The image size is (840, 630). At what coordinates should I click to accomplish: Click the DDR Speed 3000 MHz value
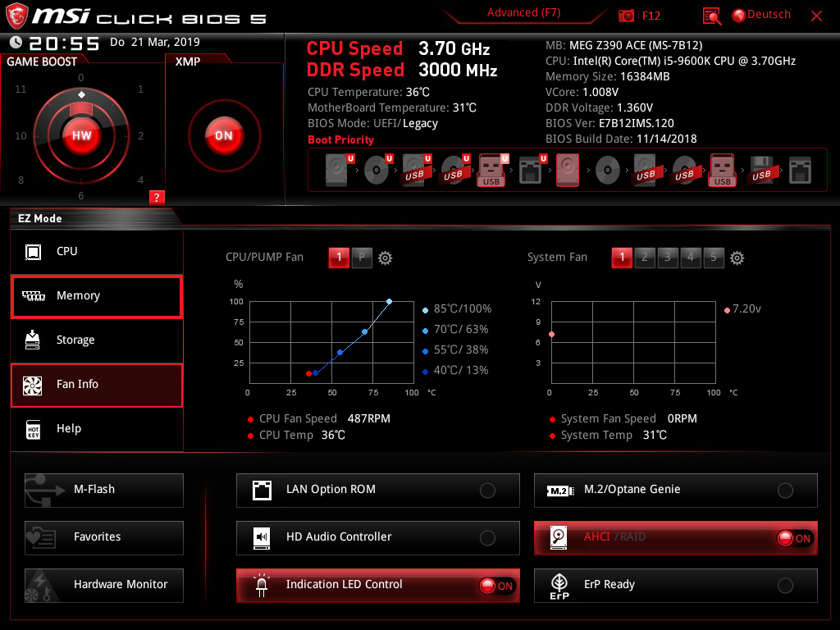pos(458,71)
